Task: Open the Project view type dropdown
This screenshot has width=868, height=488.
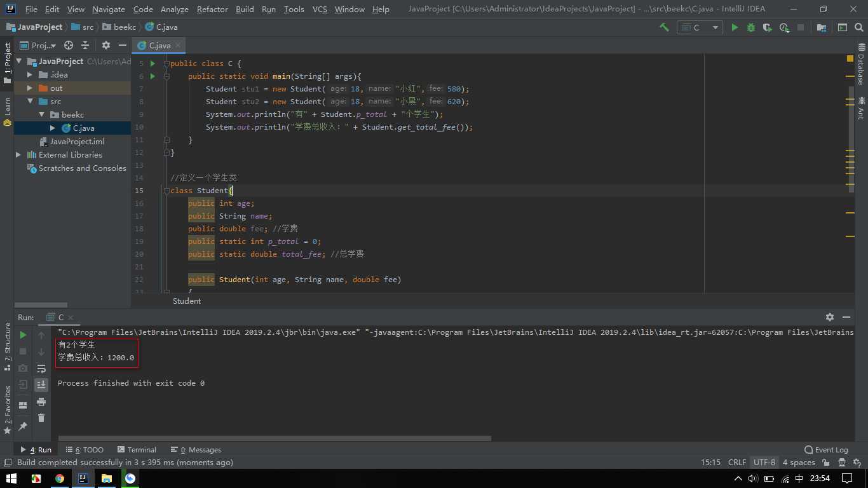Action: 38,45
